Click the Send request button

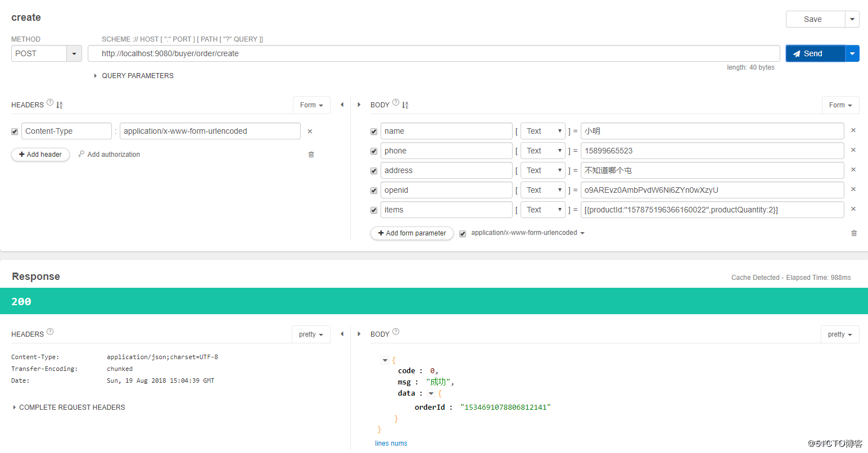pos(815,53)
